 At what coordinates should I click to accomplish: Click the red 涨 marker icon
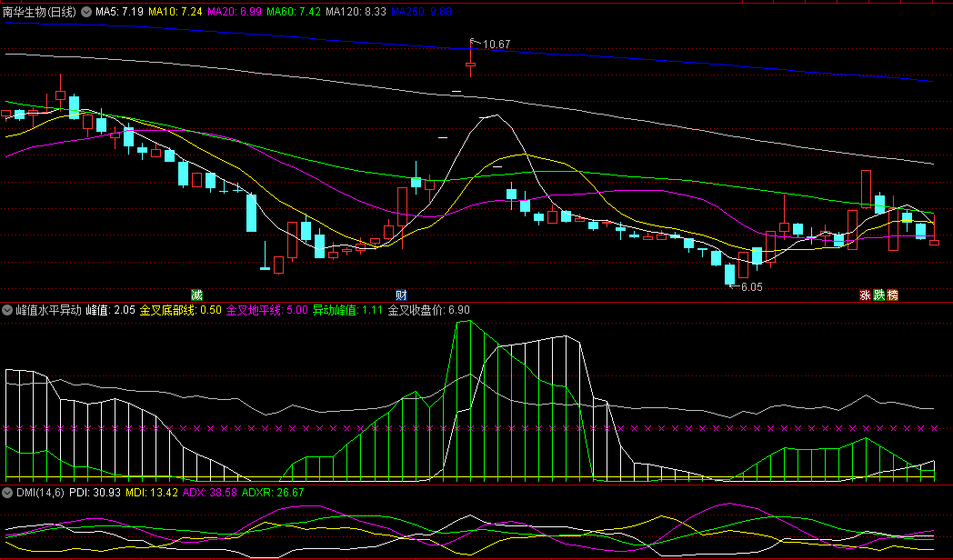865,295
